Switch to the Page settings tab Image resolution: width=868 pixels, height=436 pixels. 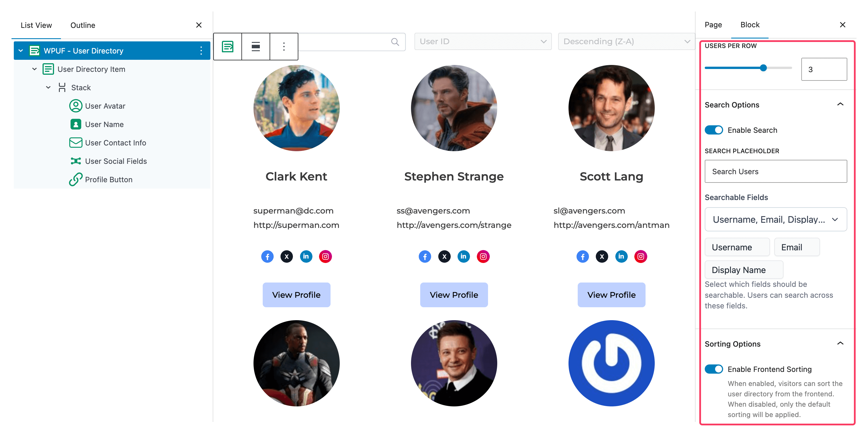point(713,25)
